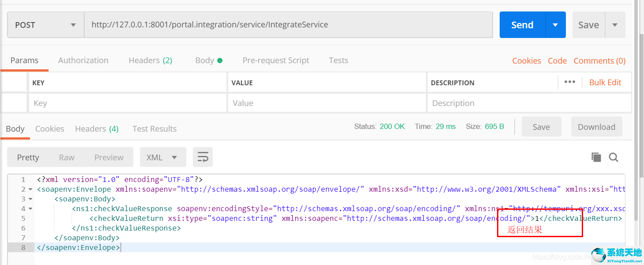The width and height of the screenshot is (644, 265).
Task: Open the POST request method dropdown
Action: (x=44, y=25)
